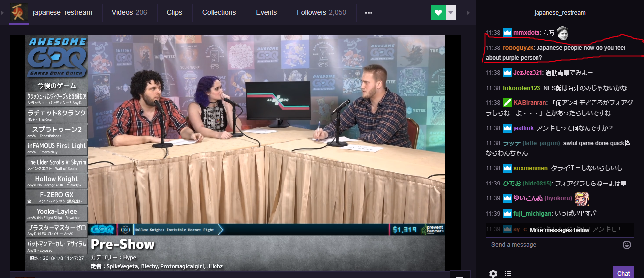Screen dimensions: 644x278
Task: Click username JezJez321 in chat
Action: [527, 73]
